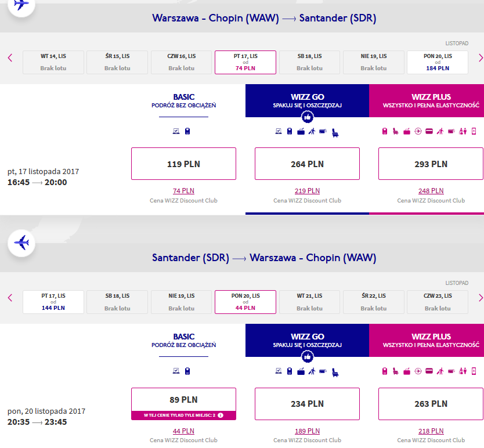The width and height of the screenshot is (484, 448).
Task: Click return flight WIZZ PLUS credit card icon
Action: coord(429,371)
